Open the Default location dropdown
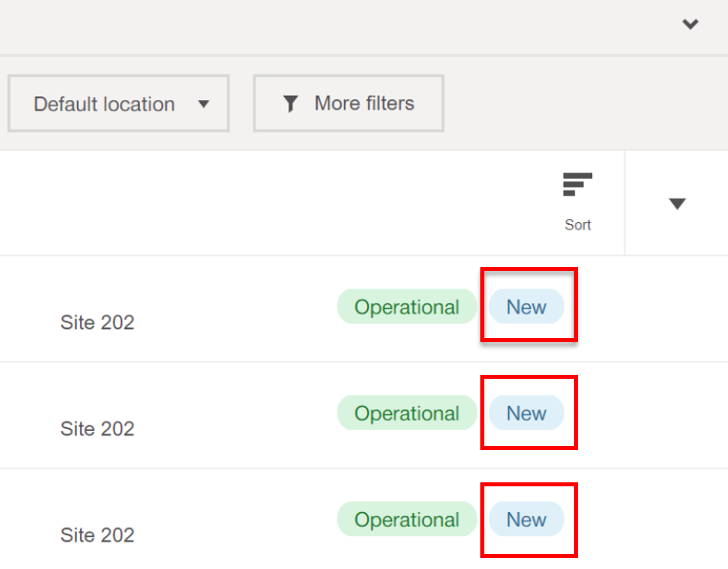The width and height of the screenshot is (728, 569). point(118,104)
